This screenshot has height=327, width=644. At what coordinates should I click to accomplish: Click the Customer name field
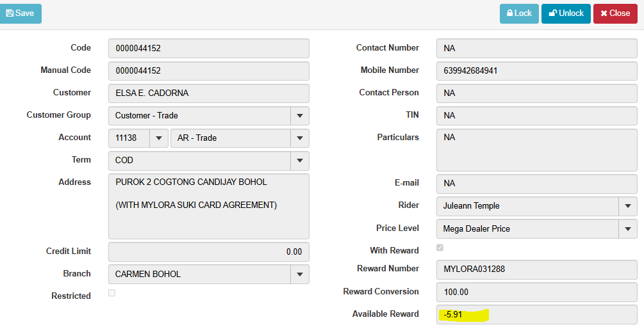[x=209, y=93]
